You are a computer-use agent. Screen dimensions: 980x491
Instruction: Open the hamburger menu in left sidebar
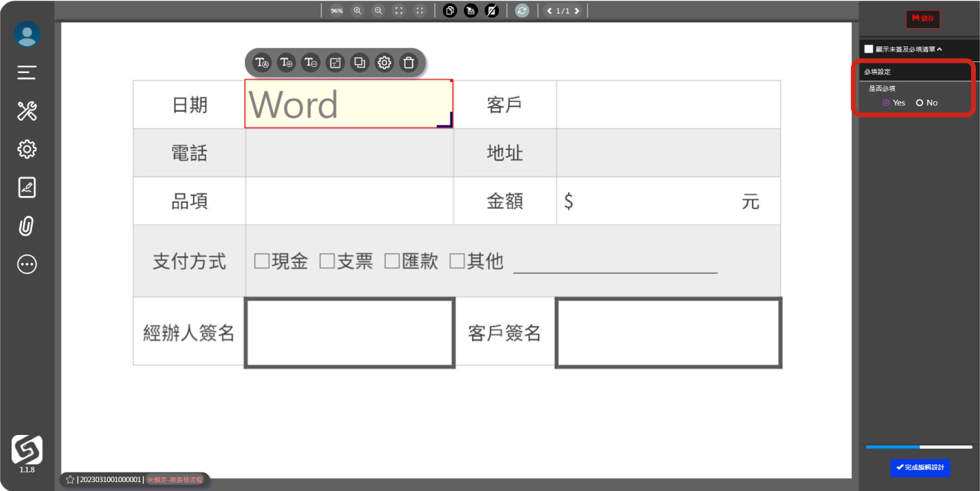pos(27,72)
